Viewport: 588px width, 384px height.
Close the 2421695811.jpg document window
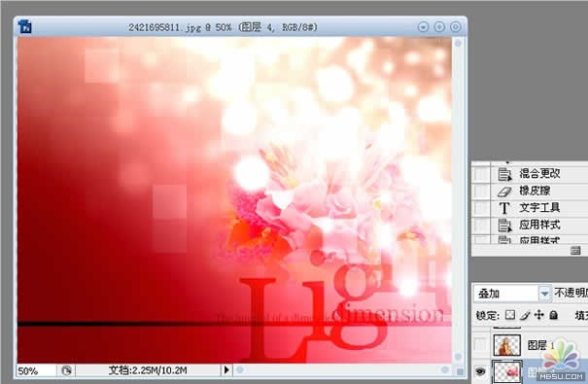pos(455,27)
